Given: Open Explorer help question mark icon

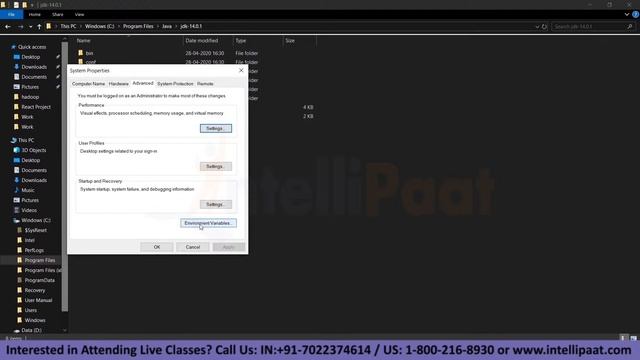Looking at the screenshot, I should click(x=635, y=14).
